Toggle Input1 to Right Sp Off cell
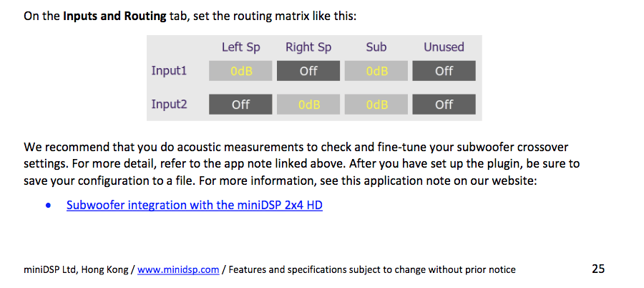 308,71
